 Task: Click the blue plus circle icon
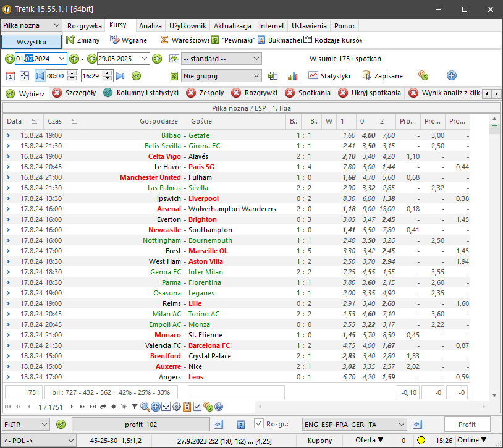[x=451, y=76]
